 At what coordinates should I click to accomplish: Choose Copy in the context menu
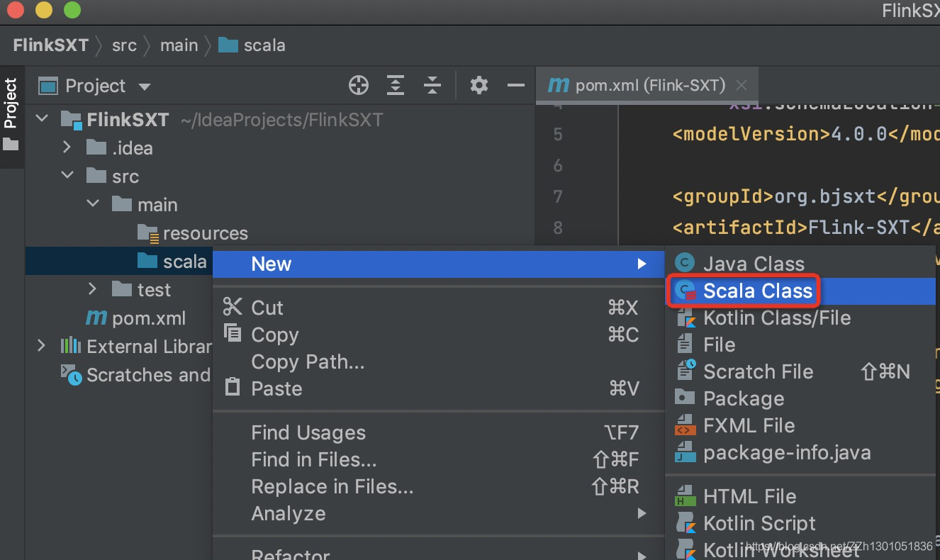click(x=438, y=335)
